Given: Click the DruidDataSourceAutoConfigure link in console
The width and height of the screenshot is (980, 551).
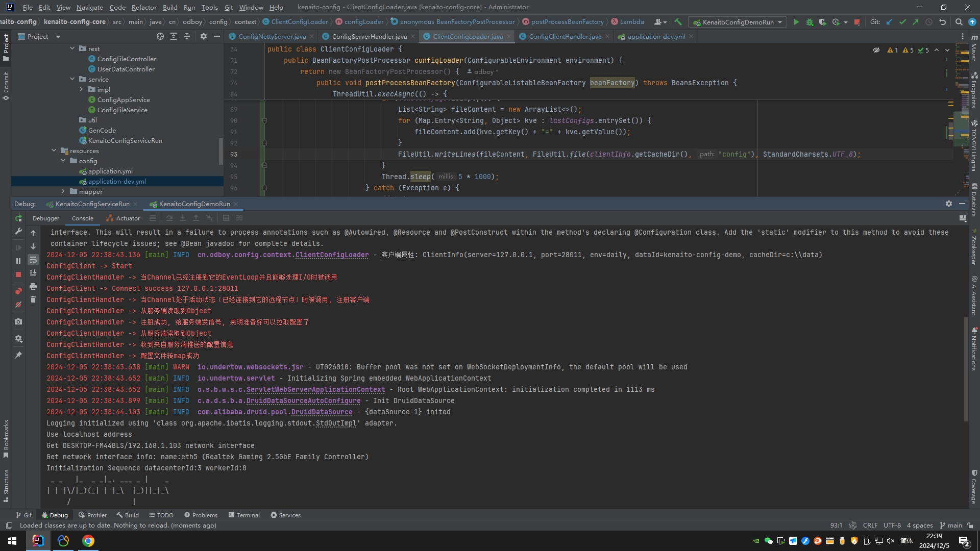Looking at the screenshot, I should (x=303, y=401).
